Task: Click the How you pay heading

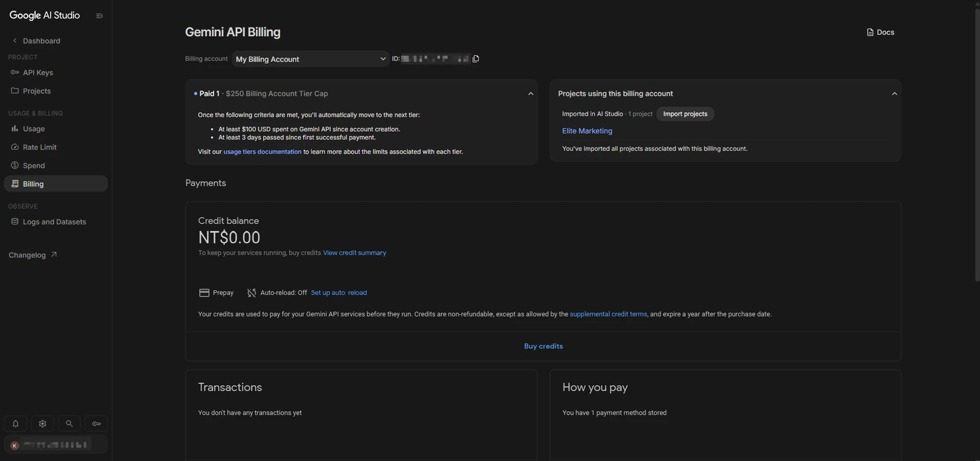Action: click(595, 387)
